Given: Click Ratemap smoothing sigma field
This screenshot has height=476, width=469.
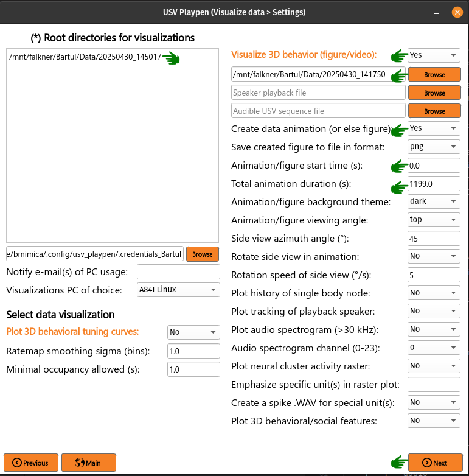Looking at the screenshot, I should 193,351.
